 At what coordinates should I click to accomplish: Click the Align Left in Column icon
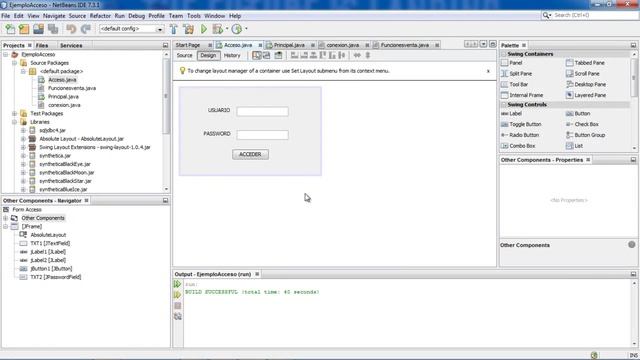click(x=294, y=56)
